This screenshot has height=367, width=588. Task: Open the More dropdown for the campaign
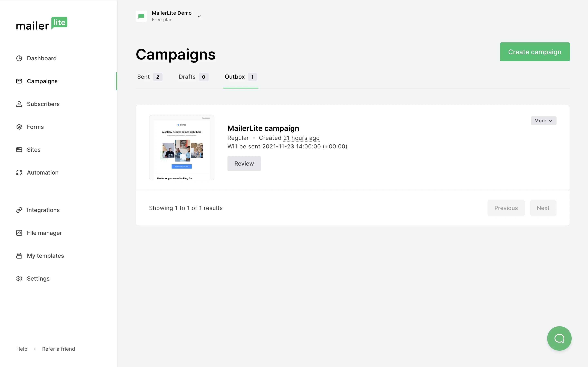click(x=543, y=121)
